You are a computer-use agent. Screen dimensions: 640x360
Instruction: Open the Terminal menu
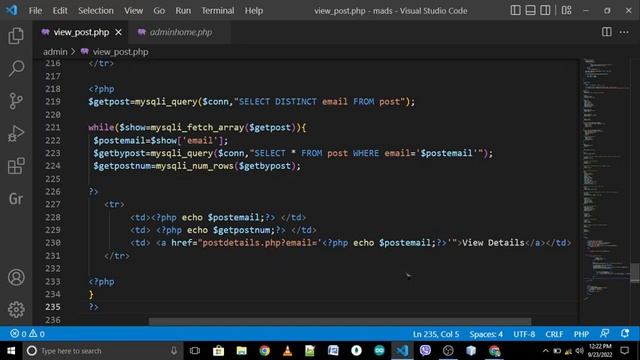coord(218,11)
